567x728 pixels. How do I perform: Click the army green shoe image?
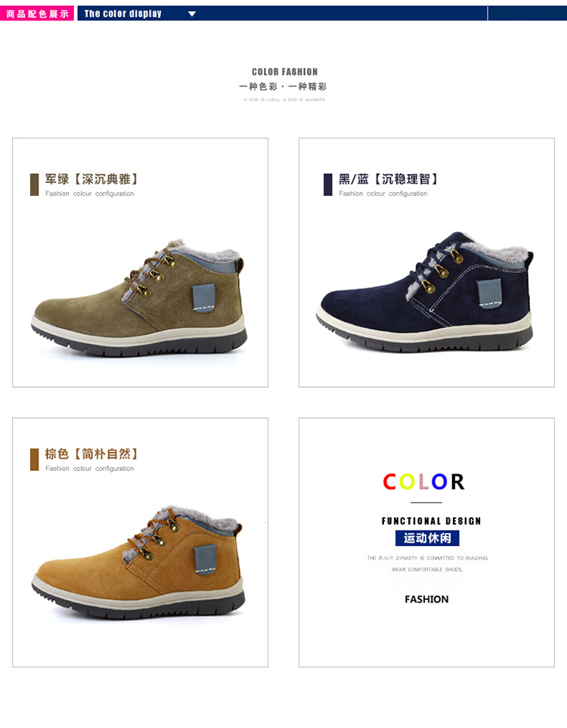pos(139,298)
